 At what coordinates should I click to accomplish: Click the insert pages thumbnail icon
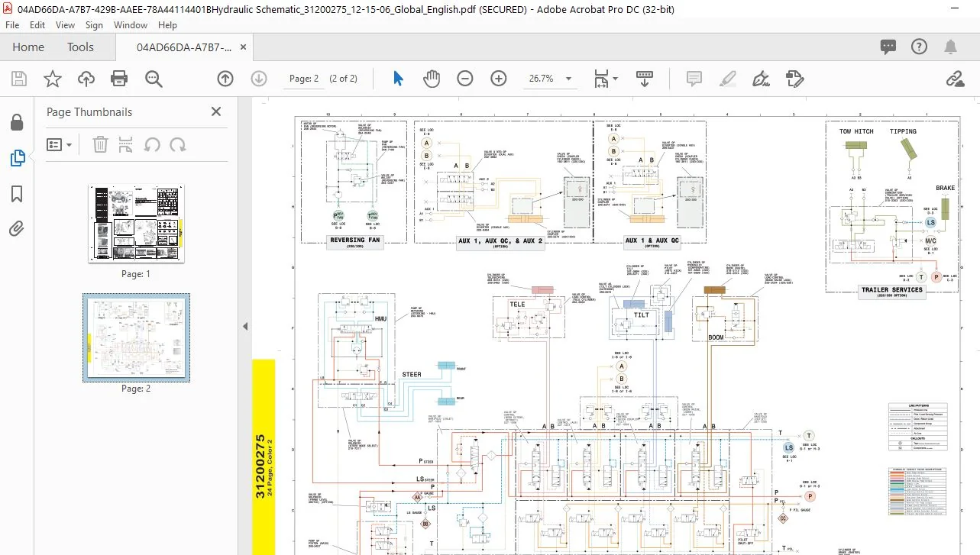tap(126, 144)
